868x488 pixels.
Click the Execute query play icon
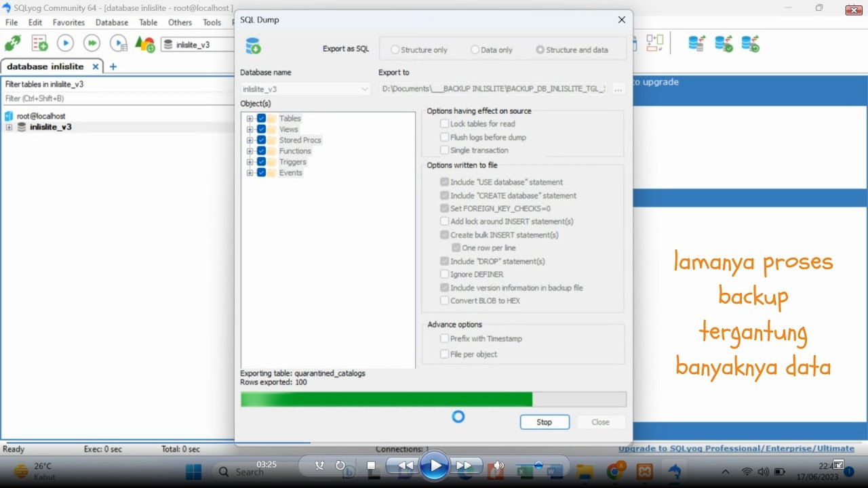[65, 43]
